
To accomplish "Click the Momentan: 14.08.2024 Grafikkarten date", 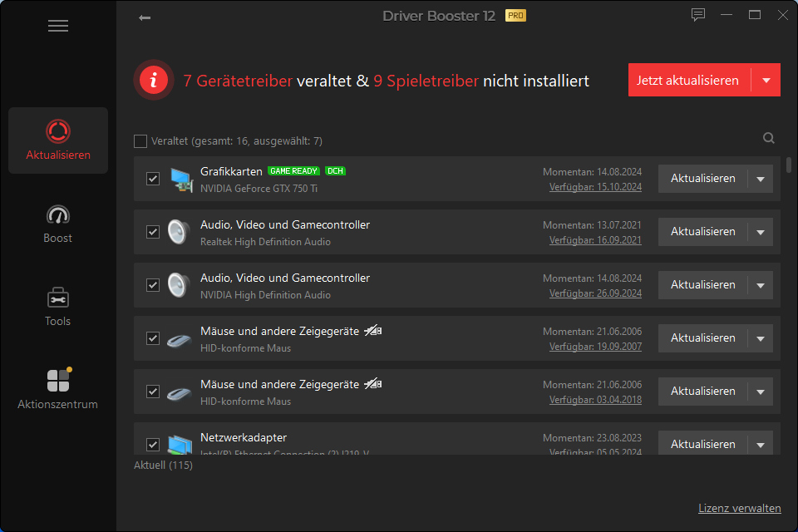I will click(x=592, y=172).
